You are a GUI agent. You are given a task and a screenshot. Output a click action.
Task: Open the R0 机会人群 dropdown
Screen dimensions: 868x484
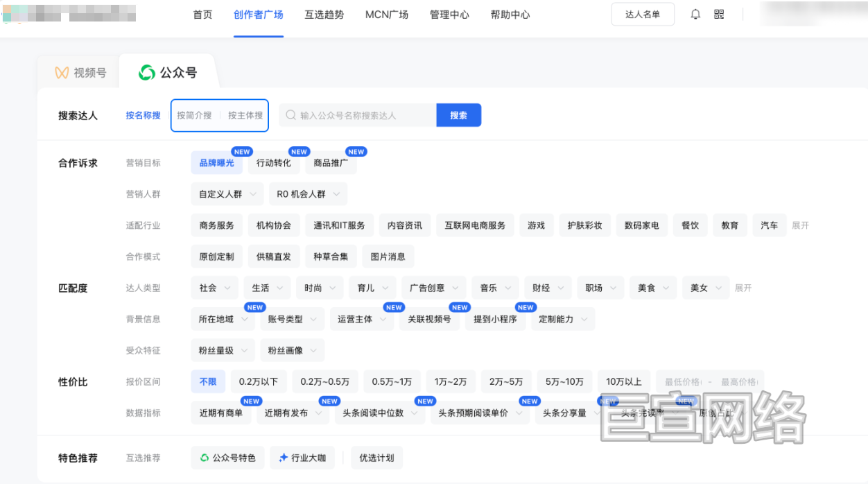pos(308,194)
